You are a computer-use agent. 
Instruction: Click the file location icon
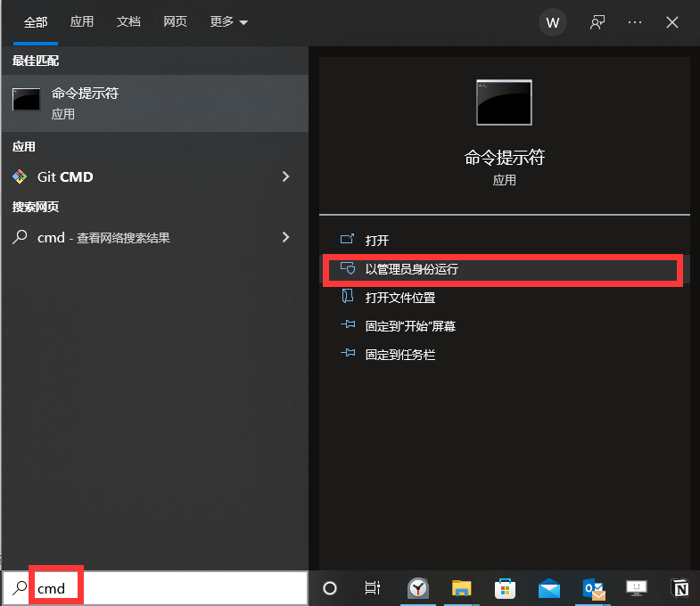point(347,295)
